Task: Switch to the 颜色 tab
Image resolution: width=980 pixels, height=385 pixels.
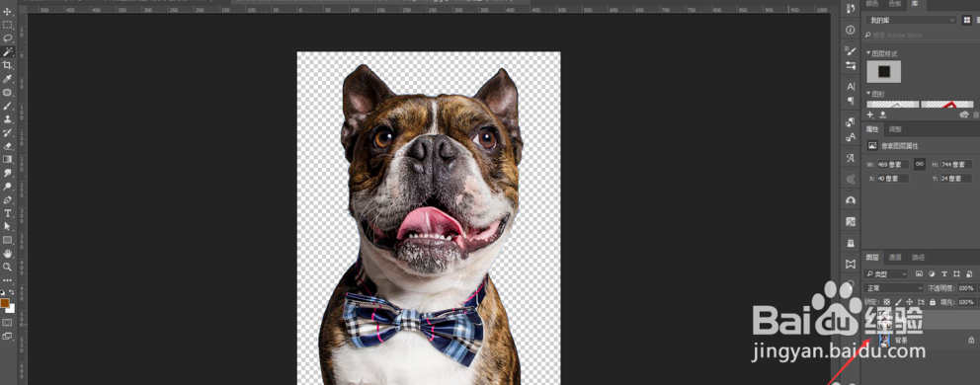Action: pos(871,4)
